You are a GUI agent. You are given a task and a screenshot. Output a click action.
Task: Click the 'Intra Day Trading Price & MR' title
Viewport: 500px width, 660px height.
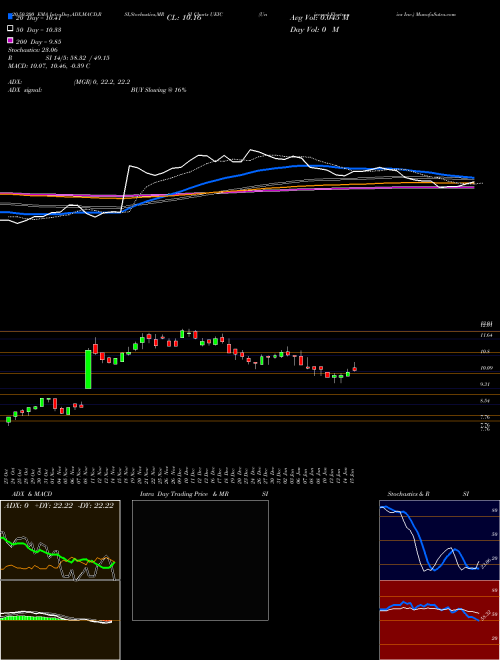[x=184, y=494]
